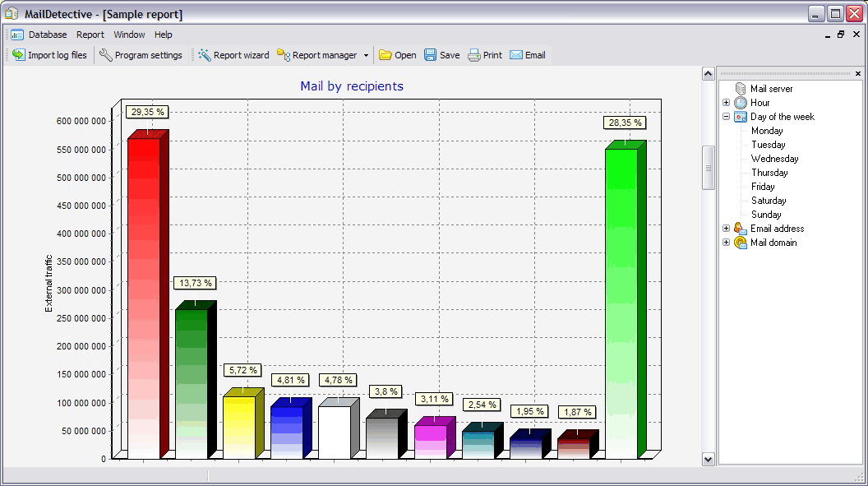Click the 1,87 % value label
Viewport: 868px width, 486px height.
click(577, 412)
